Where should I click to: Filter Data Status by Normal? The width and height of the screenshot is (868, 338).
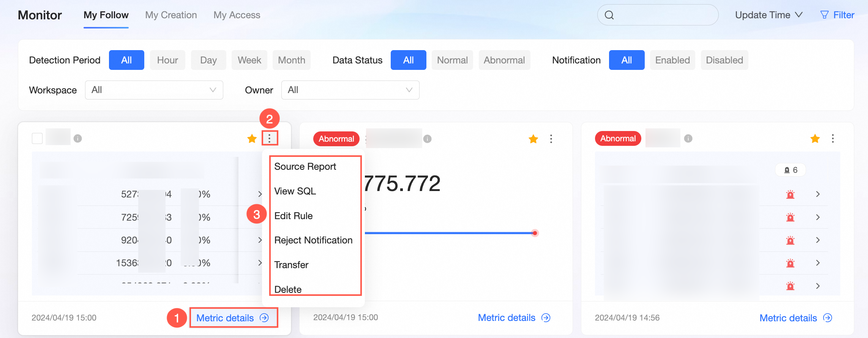tap(452, 60)
